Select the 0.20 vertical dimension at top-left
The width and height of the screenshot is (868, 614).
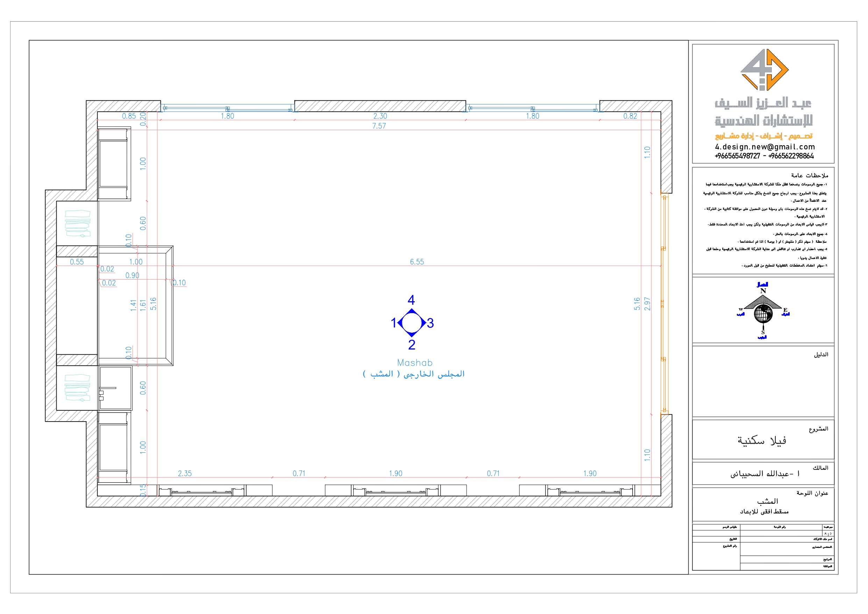143,119
